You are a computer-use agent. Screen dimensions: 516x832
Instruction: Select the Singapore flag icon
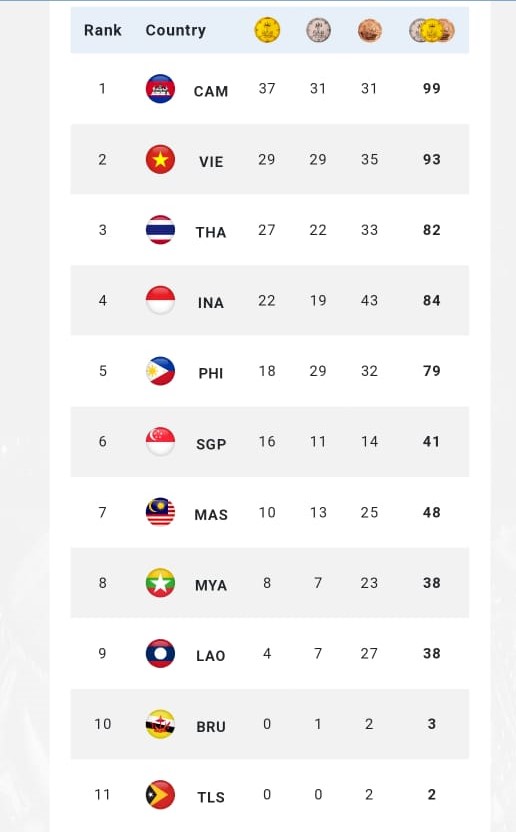coord(160,441)
